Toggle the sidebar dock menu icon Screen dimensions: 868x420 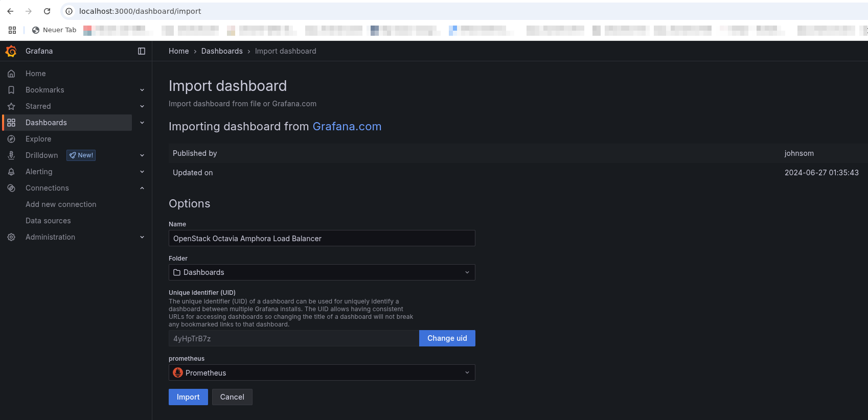(142, 51)
